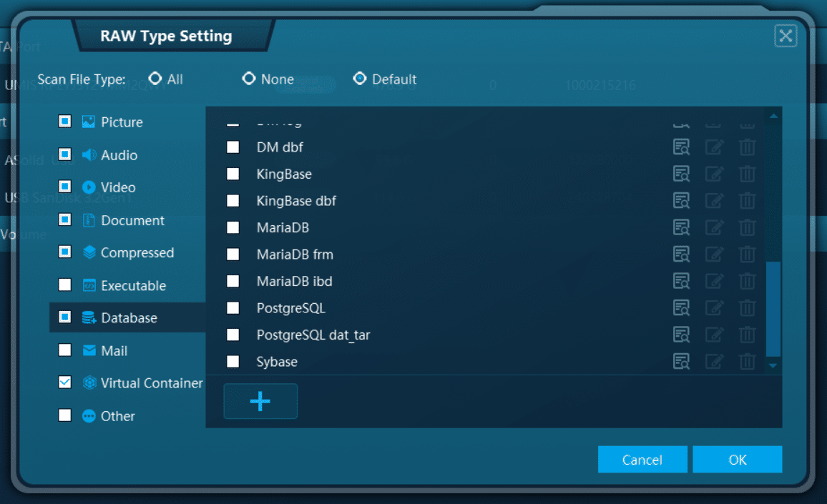Open the Audio category list

coord(119,155)
